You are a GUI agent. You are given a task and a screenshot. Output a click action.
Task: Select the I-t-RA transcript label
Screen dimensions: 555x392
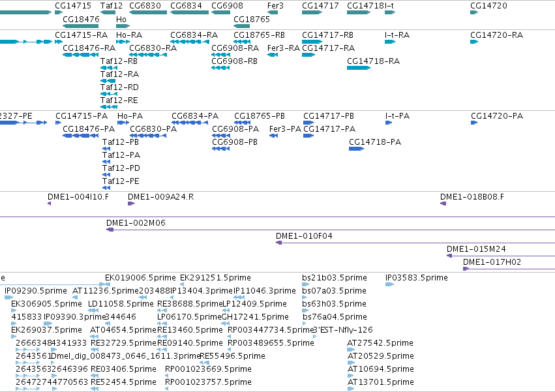pos(397,35)
